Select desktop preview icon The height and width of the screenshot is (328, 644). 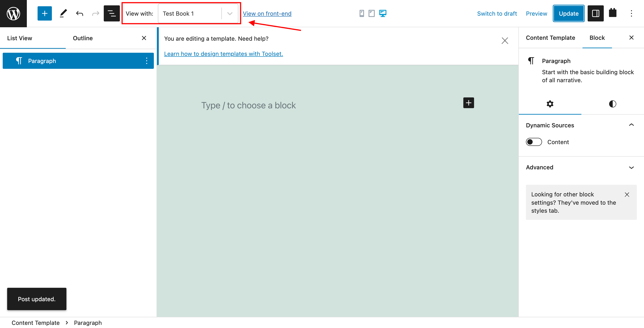pyautogui.click(x=383, y=13)
